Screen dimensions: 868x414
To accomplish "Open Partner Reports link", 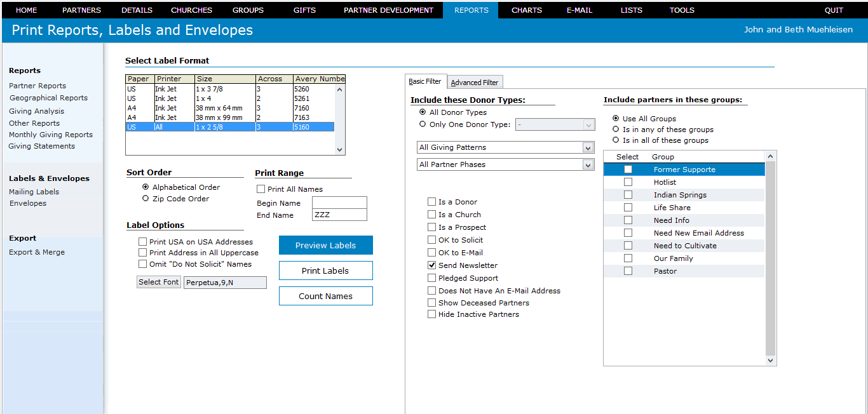I will tap(37, 86).
